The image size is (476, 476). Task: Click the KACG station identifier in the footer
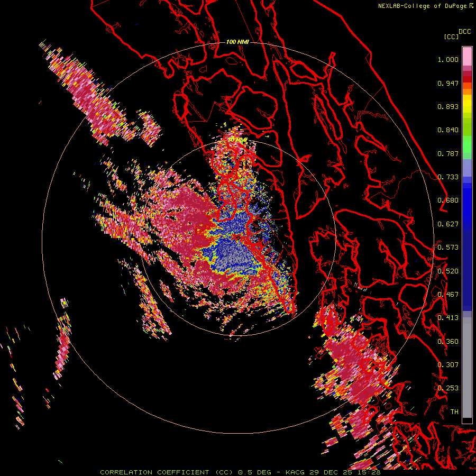[296, 472]
